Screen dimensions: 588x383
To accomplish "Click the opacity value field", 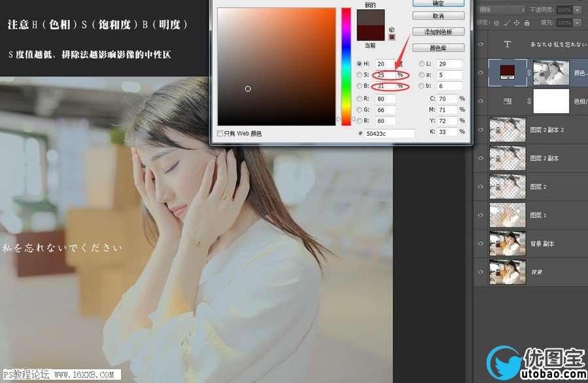I will pos(564,10).
